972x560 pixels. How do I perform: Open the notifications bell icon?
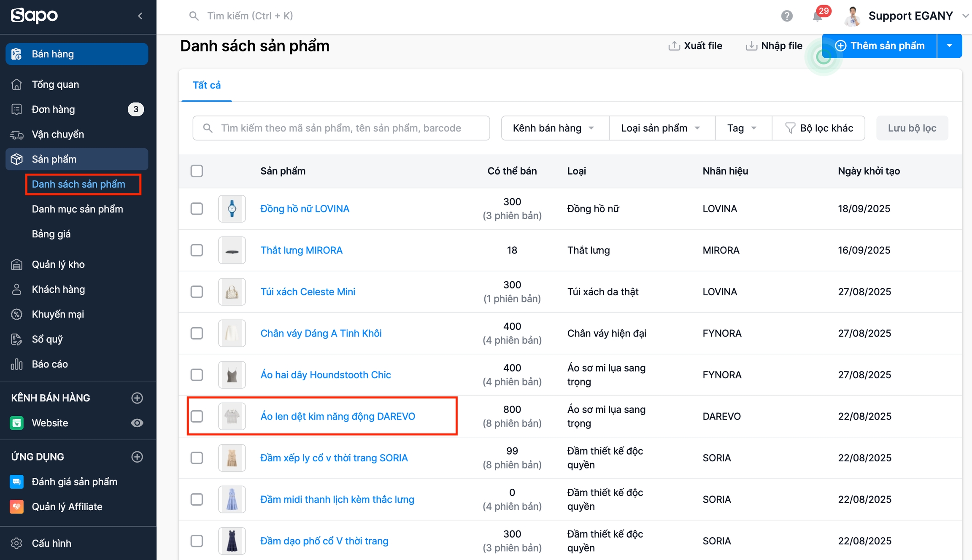coord(818,16)
